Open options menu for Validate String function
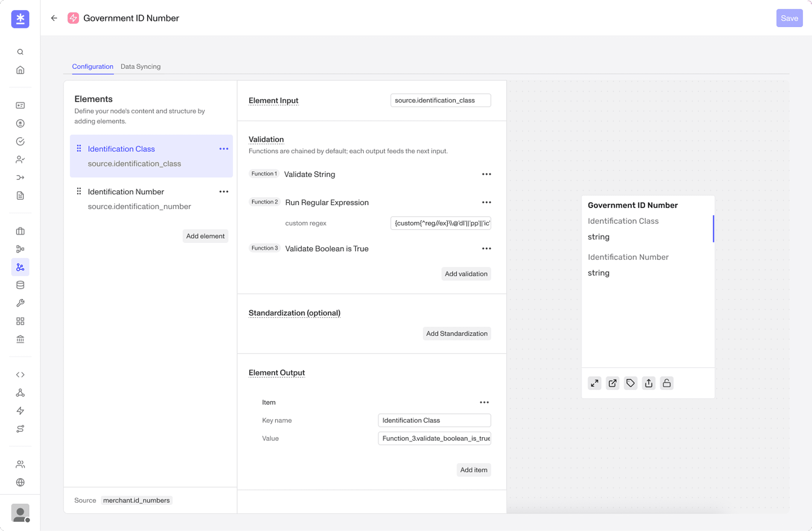The image size is (812, 531). 487,174
